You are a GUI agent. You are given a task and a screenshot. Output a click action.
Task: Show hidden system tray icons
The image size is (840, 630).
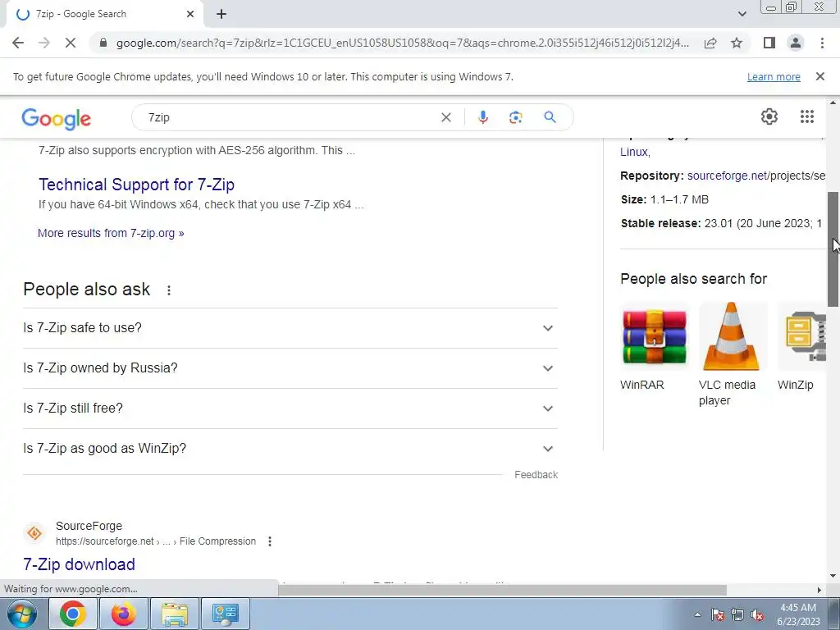pos(697,614)
